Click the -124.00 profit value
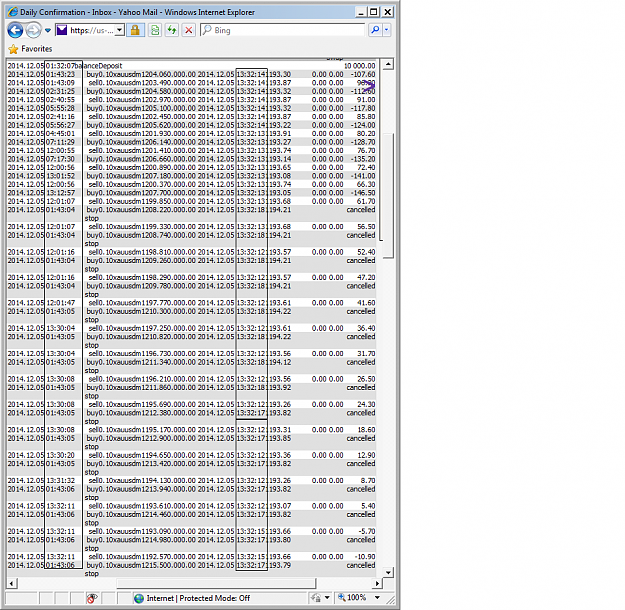The image size is (625, 610). pyautogui.click(x=363, y=125)
